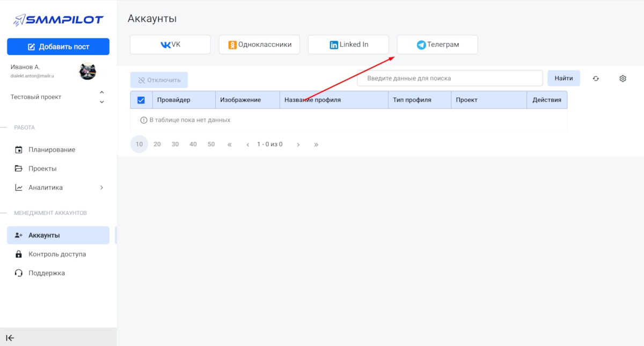
Task: Connect a Linked In account
Action: 348,45
